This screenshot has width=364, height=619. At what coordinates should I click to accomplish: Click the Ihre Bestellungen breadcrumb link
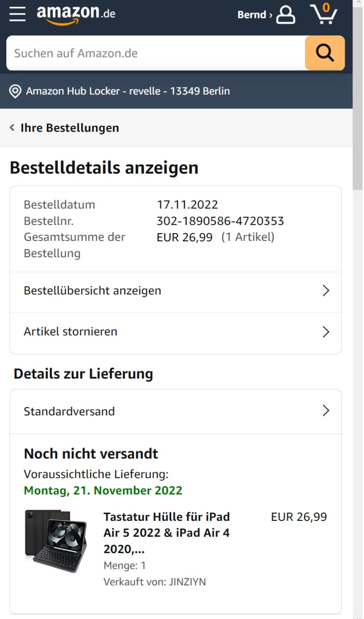click(x=70, y=128)
